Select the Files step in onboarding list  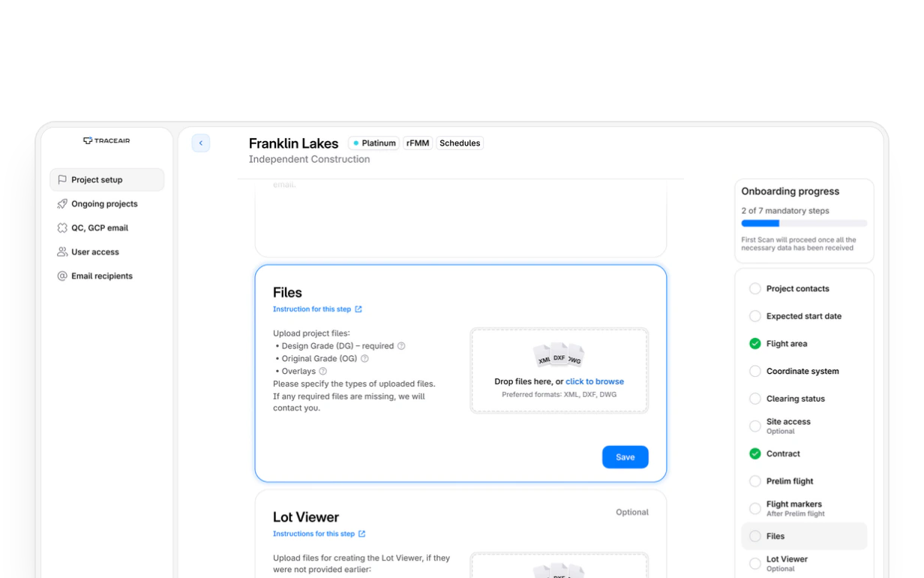(804, 537)
